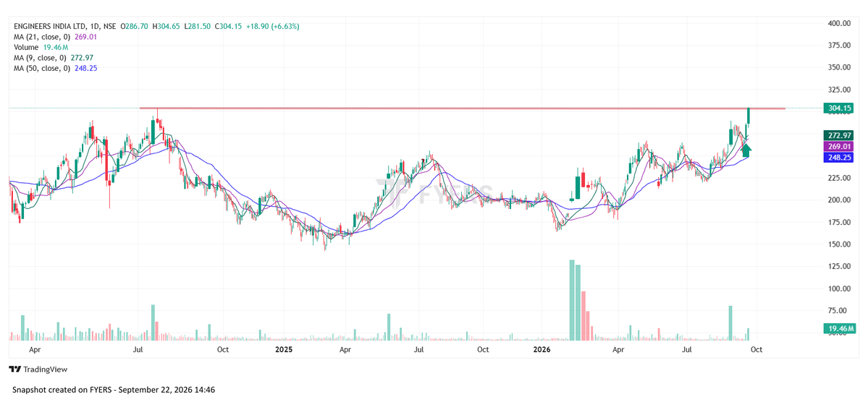The image size is (868, 400).
Task: Click the low value L281.50
Action: (196, 26)
